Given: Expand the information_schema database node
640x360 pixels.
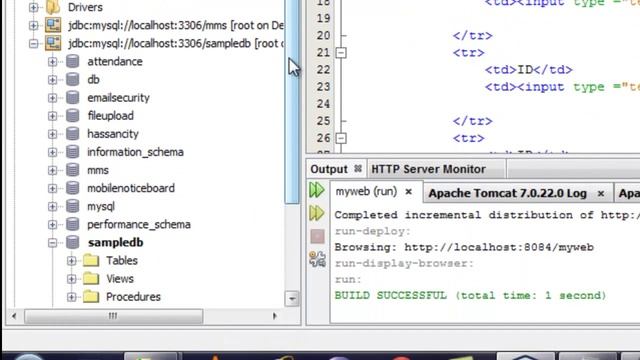Looking at the screenshot, I should point(52,152).
